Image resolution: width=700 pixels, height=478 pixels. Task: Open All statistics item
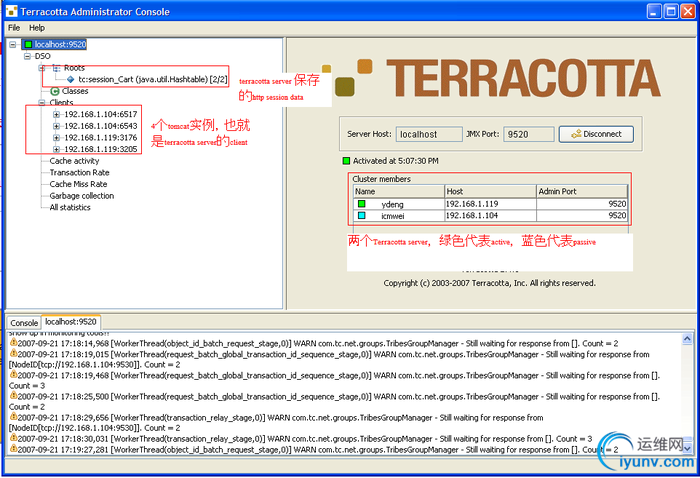(x=70, y=207)
